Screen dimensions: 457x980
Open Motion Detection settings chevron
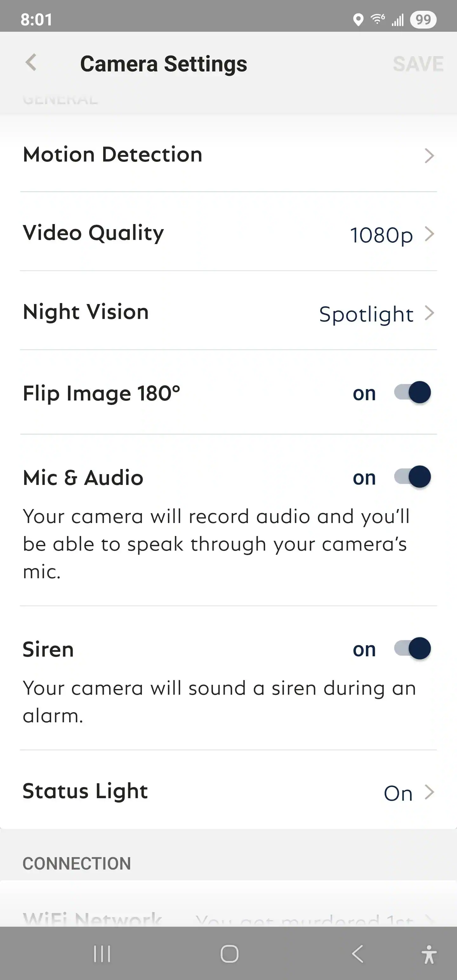pos(429,156)
